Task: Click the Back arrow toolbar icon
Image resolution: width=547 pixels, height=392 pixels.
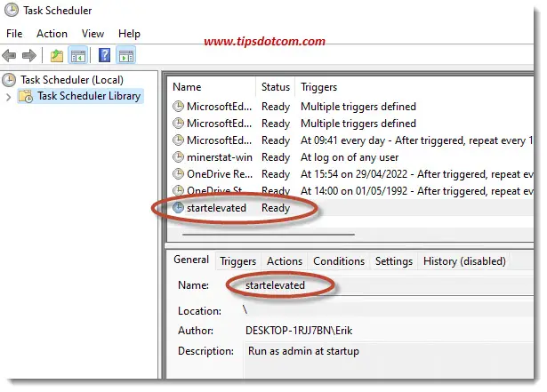Action: pyautogui.click(x=10, y=55)
